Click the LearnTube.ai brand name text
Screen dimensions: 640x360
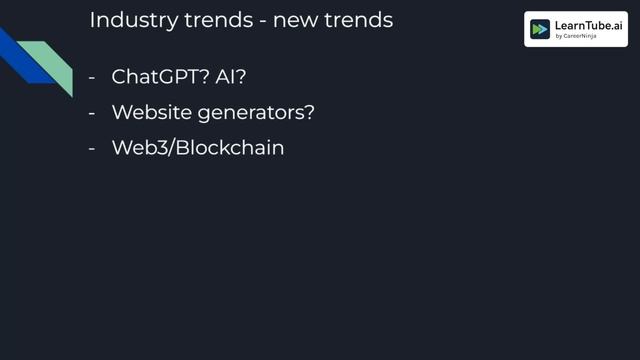point(588,26)
